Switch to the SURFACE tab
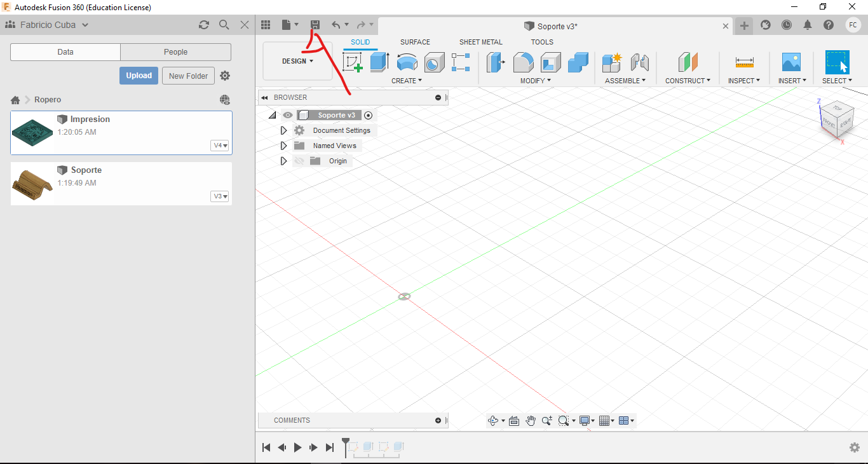This screenshot has height=464, width=868. point(415,42)
